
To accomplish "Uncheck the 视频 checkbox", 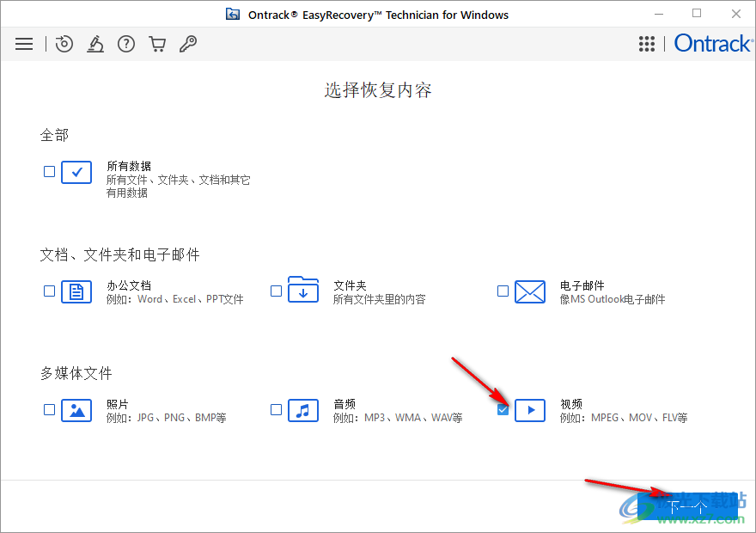I will pyautogui.click(x=503, y=409).
